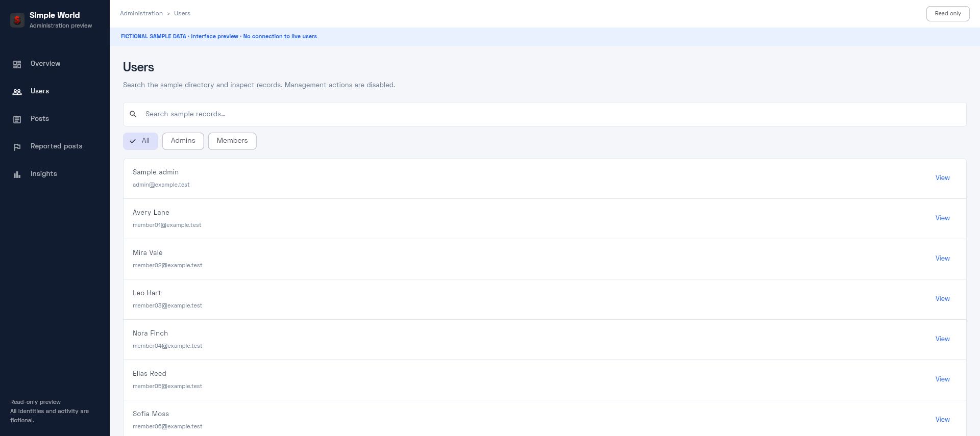Click the email member01@example.test
Screen dimensions: 980x436
point(167,225)
